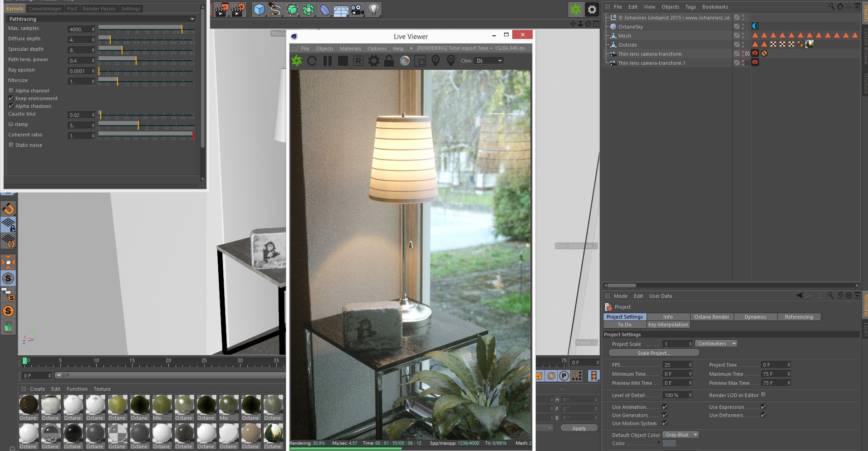Enable Render LOD in Editor checkbox
This screenshot has width=868, height=451.
(x=763, y=395)
